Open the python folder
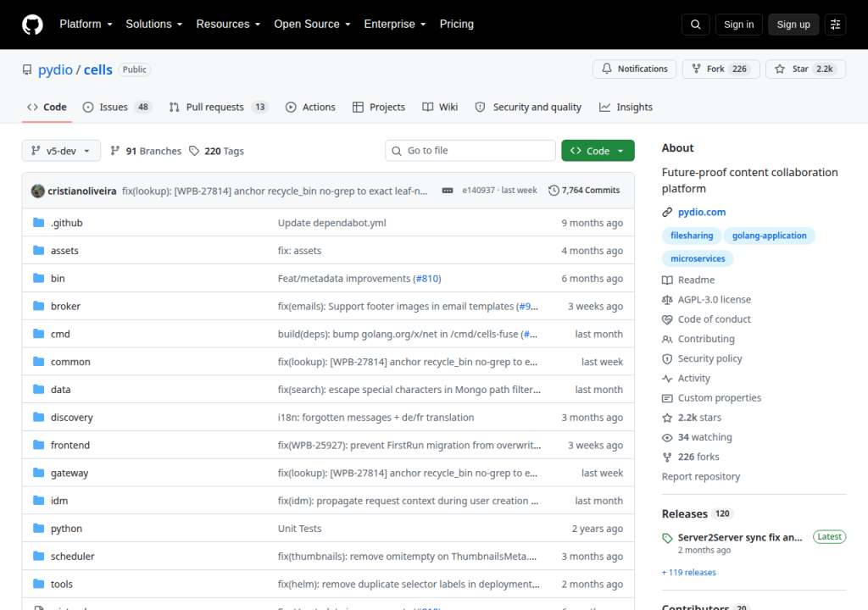This screenshot has width=868, height=610. (x=66, y=529)
